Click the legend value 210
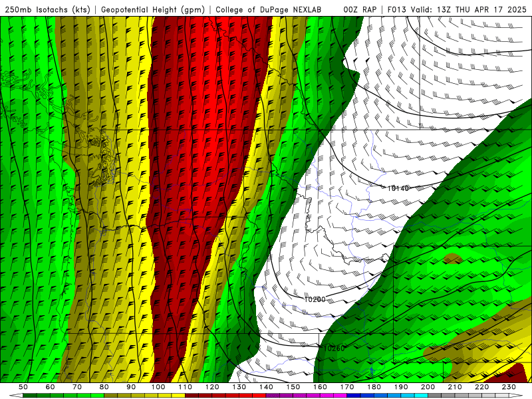 click(456, 387)
